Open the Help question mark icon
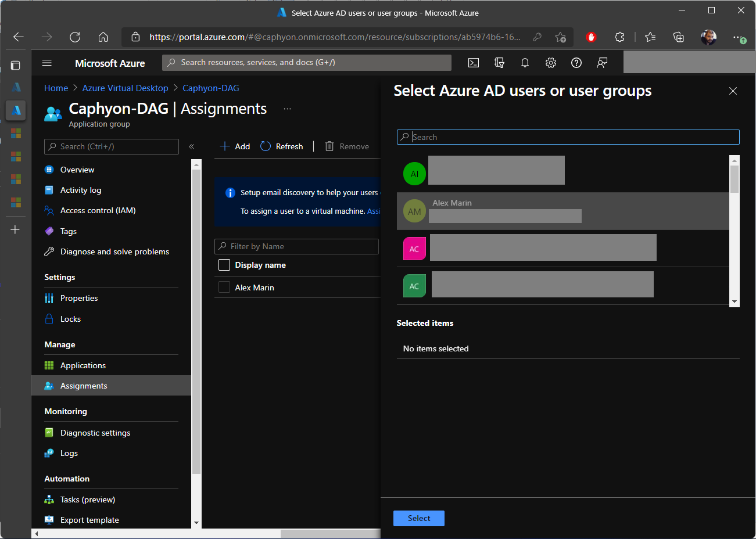Image resolution: width=756 pixels, height=539 pixels. (x=576, y=63)
